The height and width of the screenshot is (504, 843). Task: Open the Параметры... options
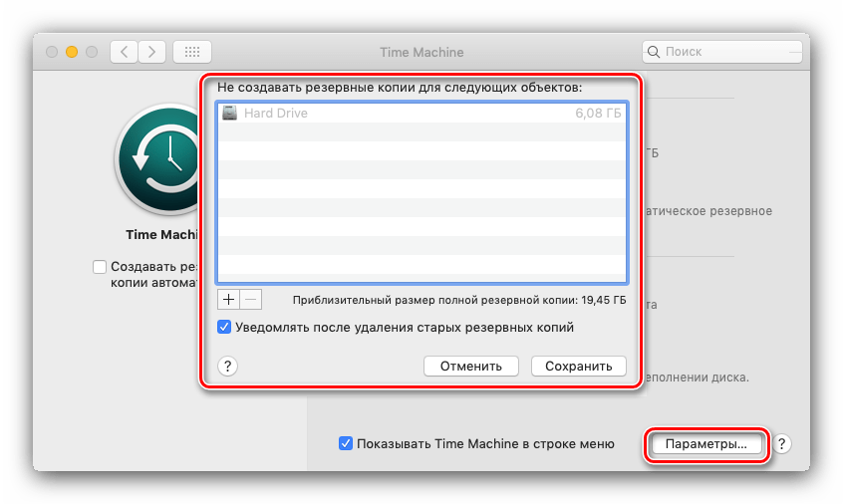(x=705, y=444)
